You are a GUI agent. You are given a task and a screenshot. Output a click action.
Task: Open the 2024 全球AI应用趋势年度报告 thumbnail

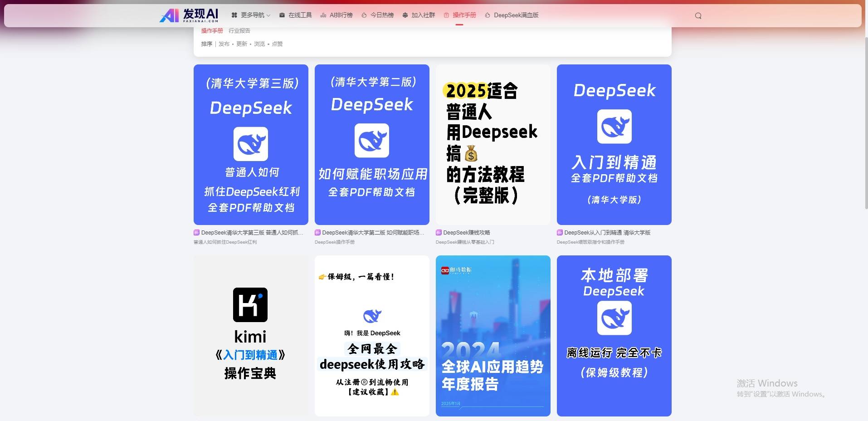pos(493,336)
